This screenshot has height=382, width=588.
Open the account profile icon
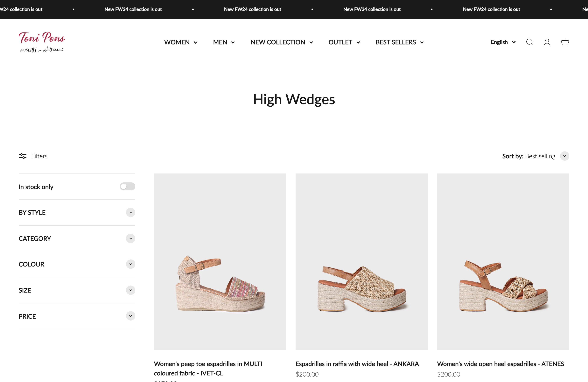tap(547, 42)
